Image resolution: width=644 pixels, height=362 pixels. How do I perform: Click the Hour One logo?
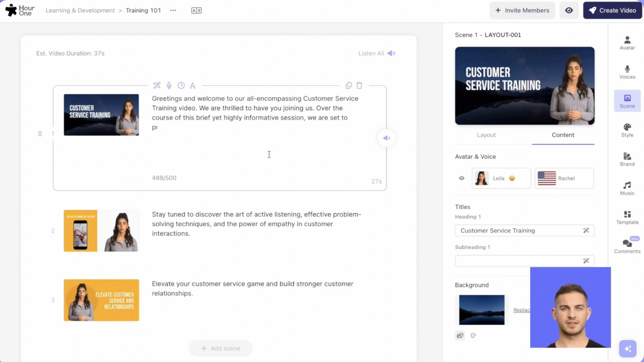[x=20, y=10]
